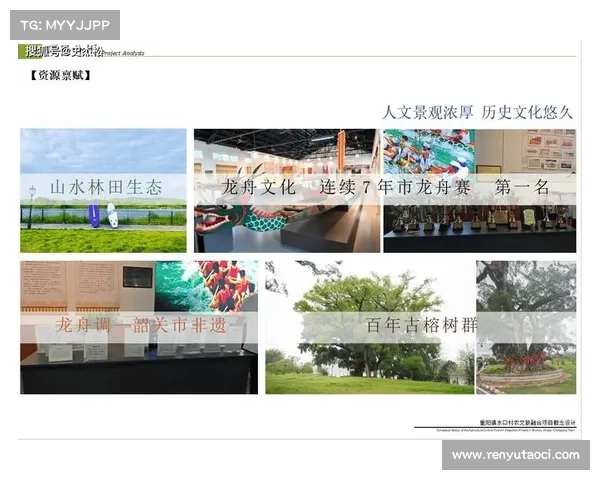
Task: Click the TG: MYYJJPP watermark badge
Action: (x=64, y=24)
